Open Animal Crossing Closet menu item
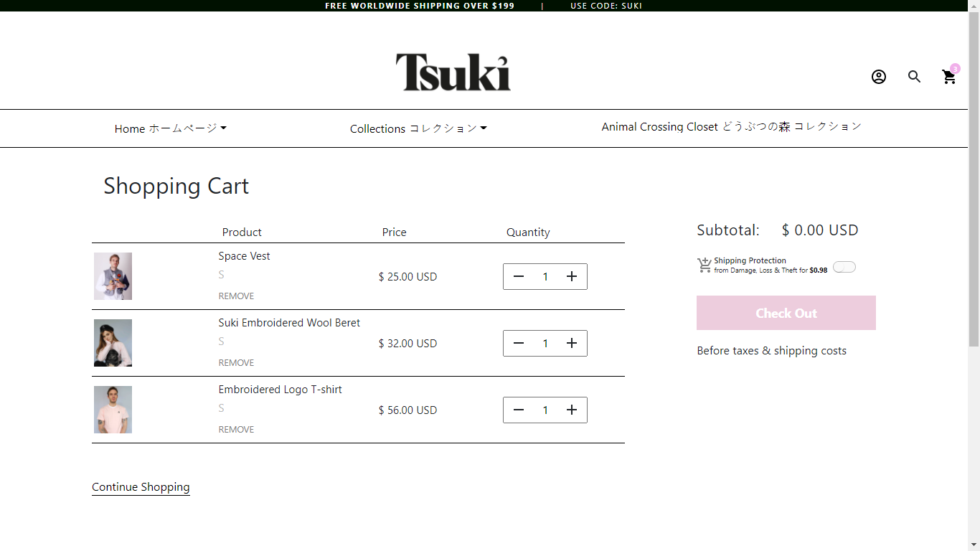The image size is (980, 551). pos(732,126)
